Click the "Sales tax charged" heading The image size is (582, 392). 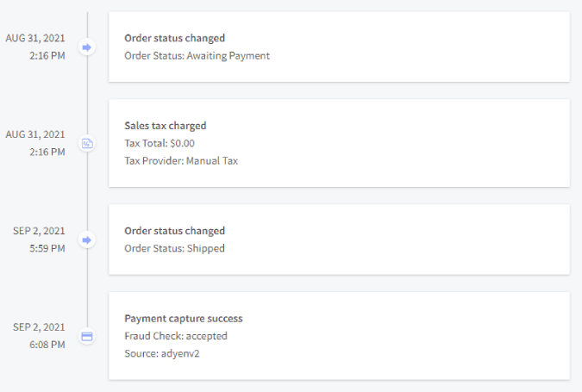(x=165, y=126)
